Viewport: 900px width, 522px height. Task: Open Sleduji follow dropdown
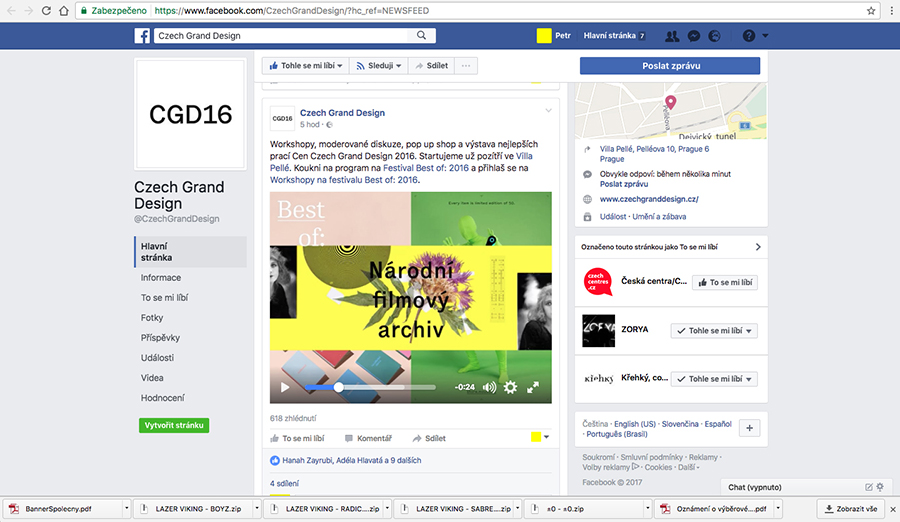pyautogui.click(x=378, y=65)
